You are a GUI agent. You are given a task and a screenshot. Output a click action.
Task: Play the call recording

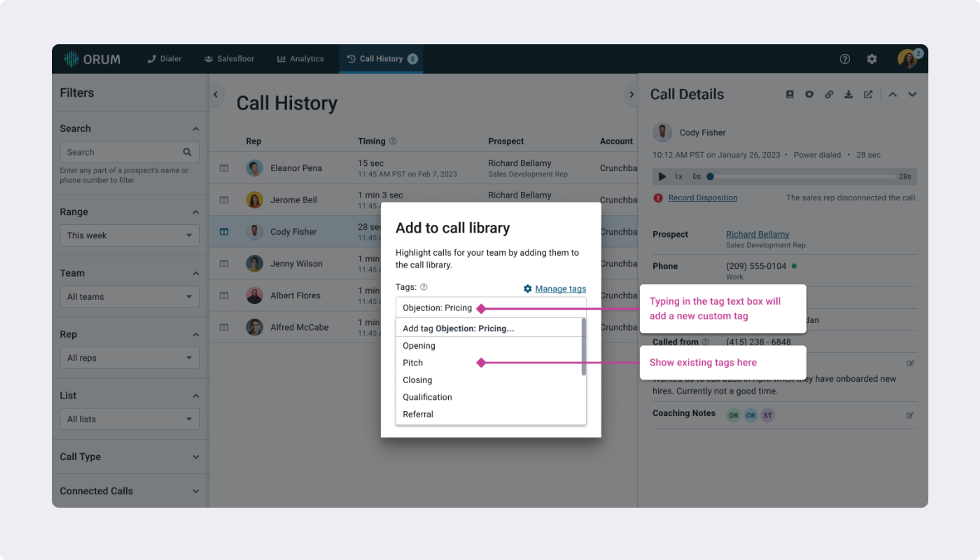[662, 177]
